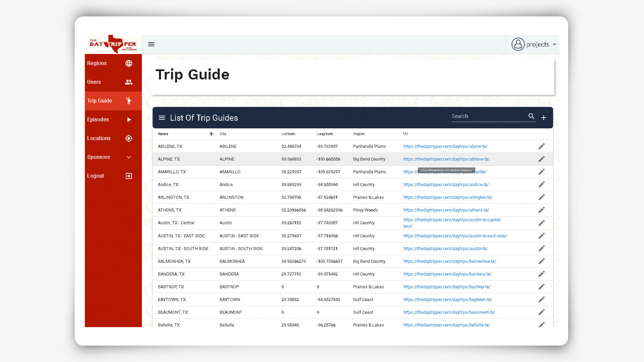The height and width of the screenshot is (362, 644).
Task: Edit the BAYTOWN, TX row pencil
Action: tap(542, 299)
